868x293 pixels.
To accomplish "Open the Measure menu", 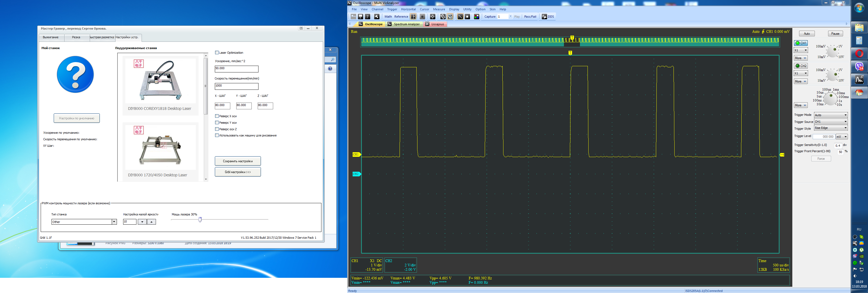I will click(439, 9).
